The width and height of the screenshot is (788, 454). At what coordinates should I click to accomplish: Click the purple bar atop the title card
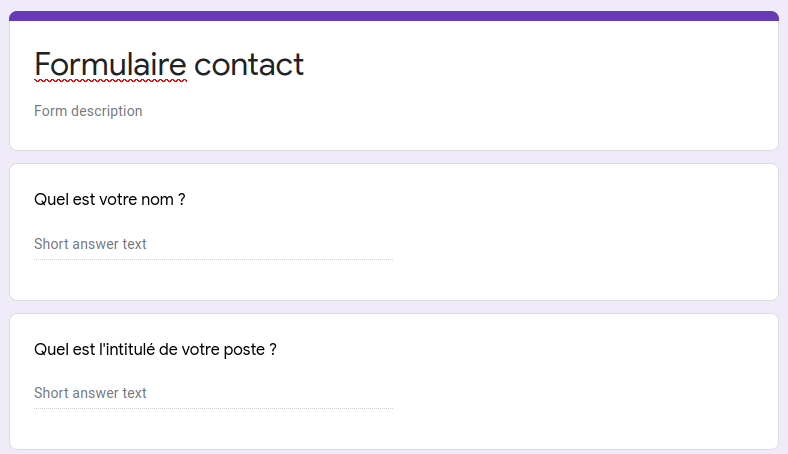pyautogui.click(x=394, y=16)
